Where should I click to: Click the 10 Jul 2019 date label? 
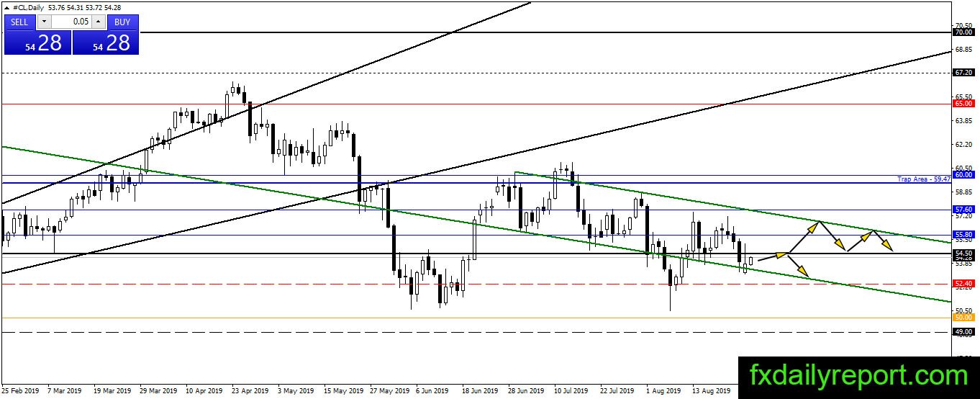click(x=571, y=391)
